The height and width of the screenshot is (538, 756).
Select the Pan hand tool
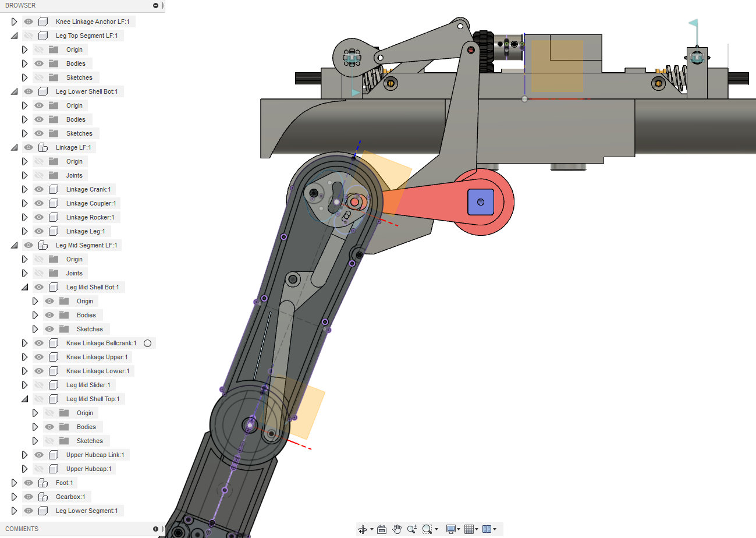coord(397,529)
